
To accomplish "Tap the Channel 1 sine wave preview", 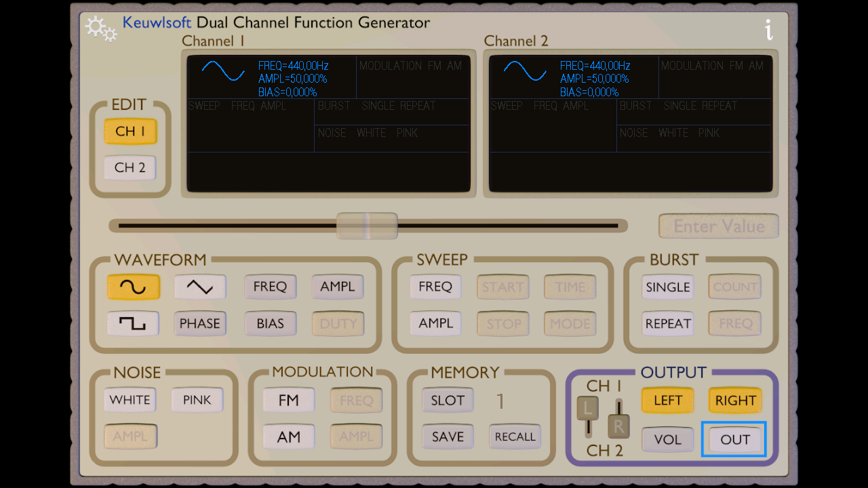I will pos(223,70).
